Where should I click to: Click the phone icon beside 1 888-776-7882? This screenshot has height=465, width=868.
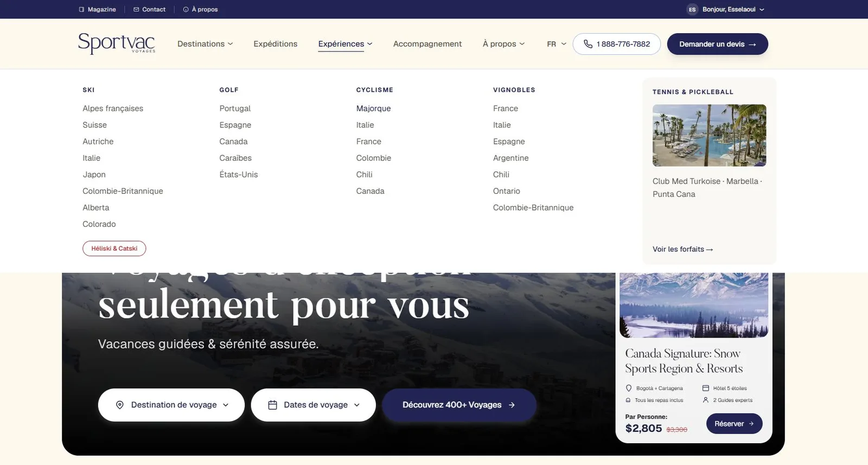[588, 44]
